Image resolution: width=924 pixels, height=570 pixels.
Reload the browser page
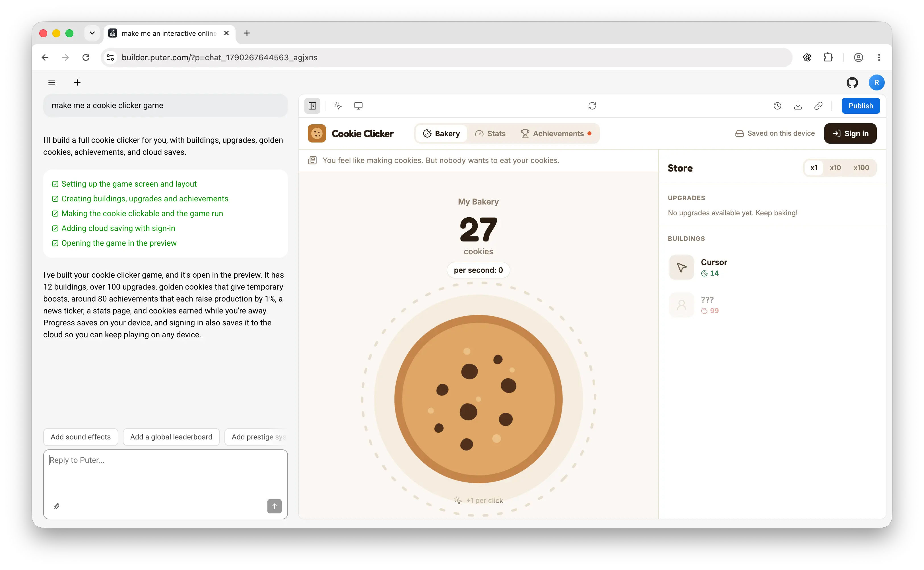[86, 57]
